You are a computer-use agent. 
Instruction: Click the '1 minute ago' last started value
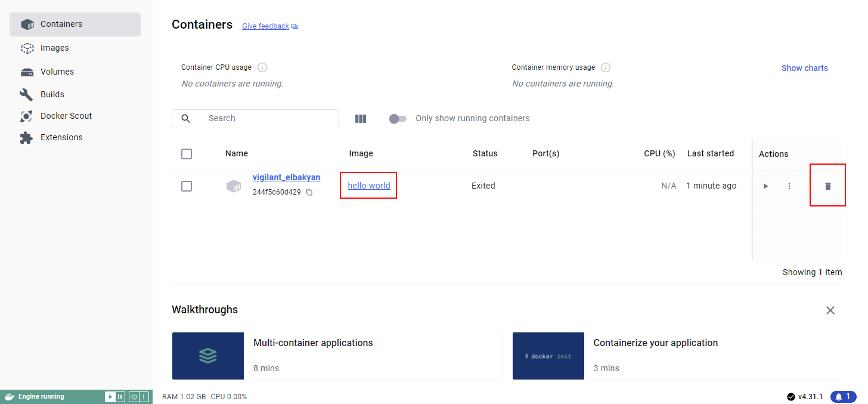click(711, 186)
